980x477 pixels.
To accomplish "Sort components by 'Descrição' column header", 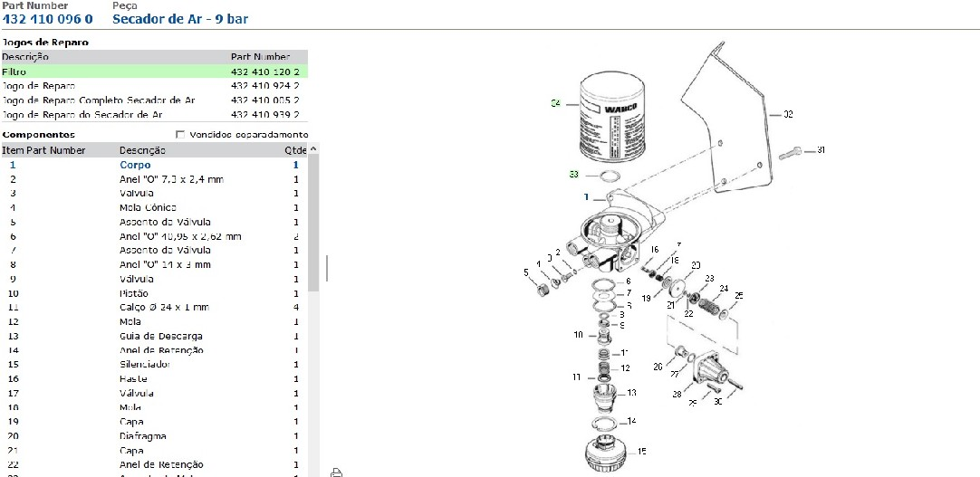I will (x=142, y=150).
